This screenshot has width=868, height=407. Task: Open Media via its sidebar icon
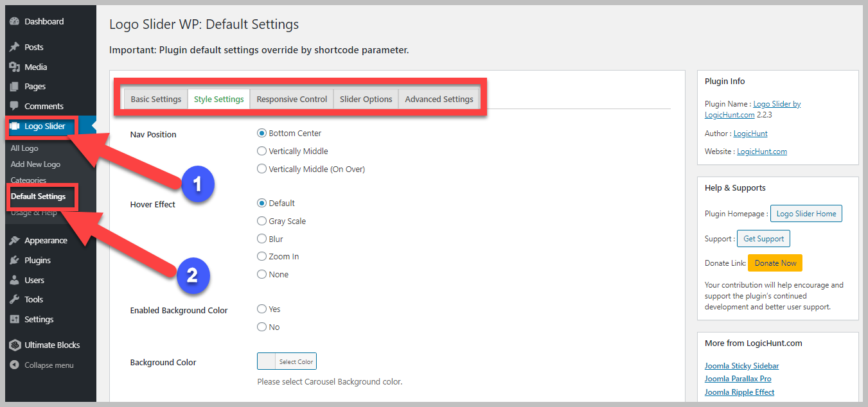(15, 67)
